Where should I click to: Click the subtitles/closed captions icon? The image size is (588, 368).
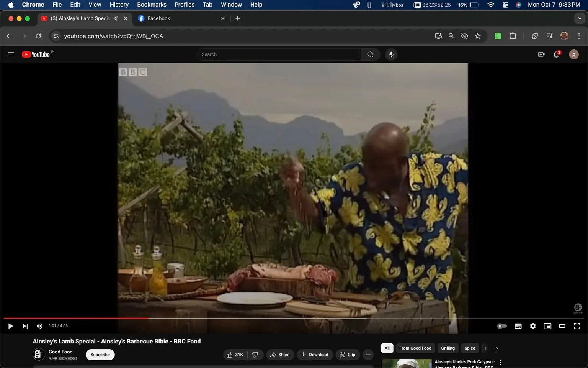click(x=518, y=326)
